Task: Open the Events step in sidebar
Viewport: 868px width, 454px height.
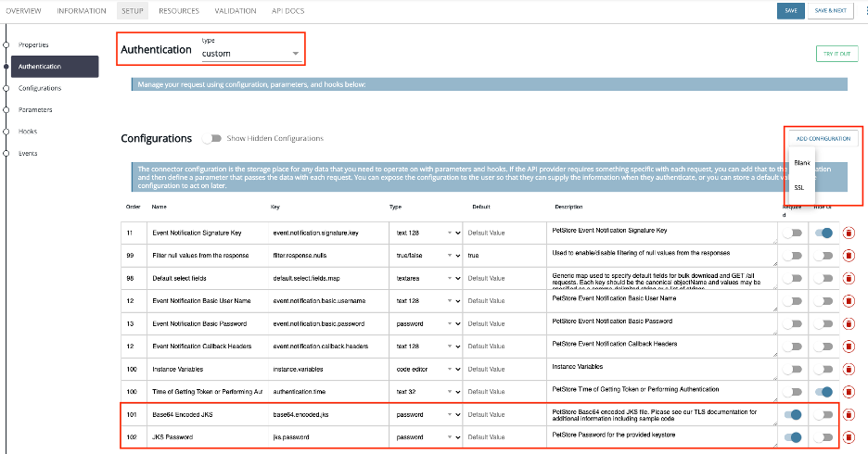Action: tap(28, 153)
